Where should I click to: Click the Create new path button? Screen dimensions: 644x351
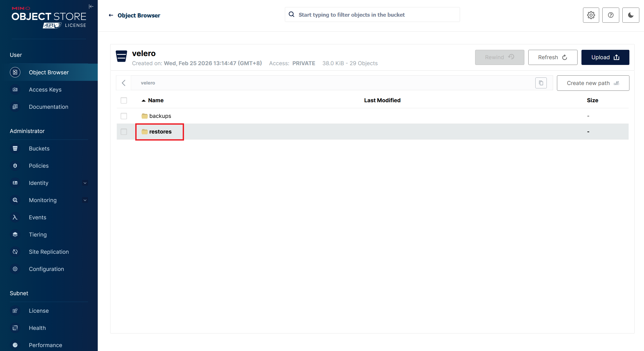(593, 83)
